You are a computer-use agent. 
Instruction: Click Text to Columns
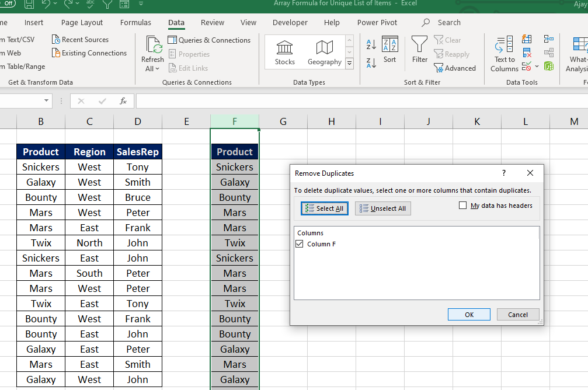[505, 54]
